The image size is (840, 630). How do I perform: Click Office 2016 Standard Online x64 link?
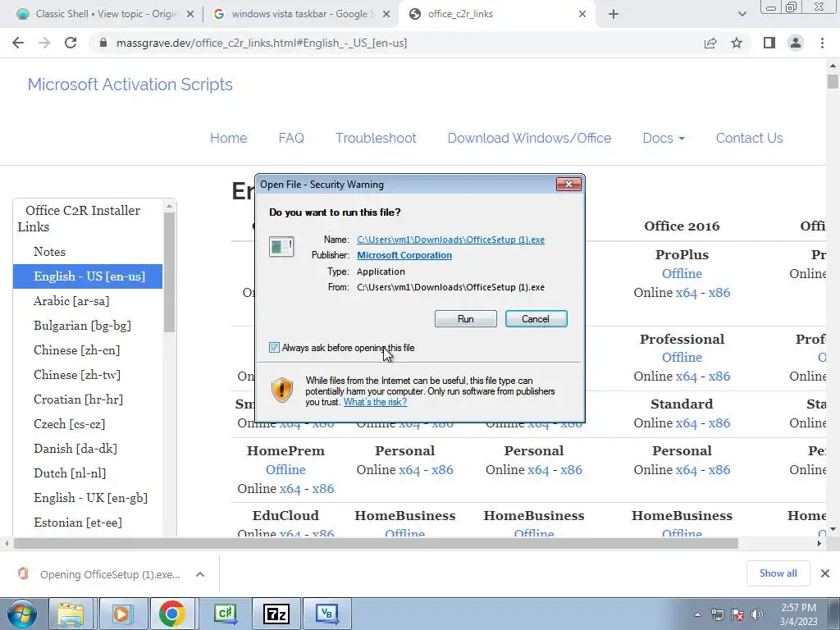pos(687,423)
